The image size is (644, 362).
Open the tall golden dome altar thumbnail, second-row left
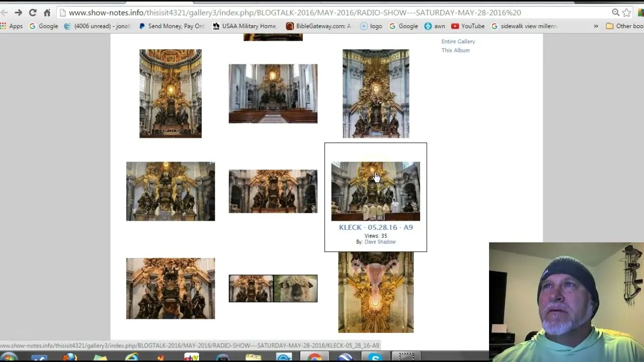171,94
